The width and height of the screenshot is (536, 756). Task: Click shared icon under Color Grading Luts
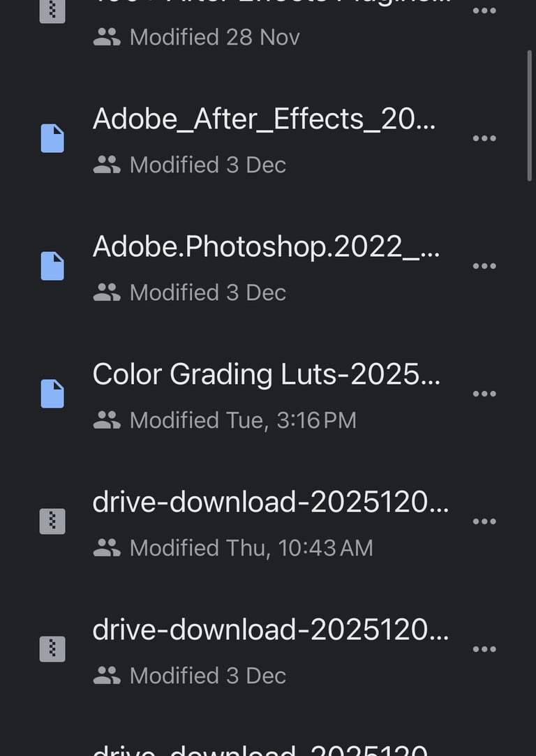click(x=107, y=420)
